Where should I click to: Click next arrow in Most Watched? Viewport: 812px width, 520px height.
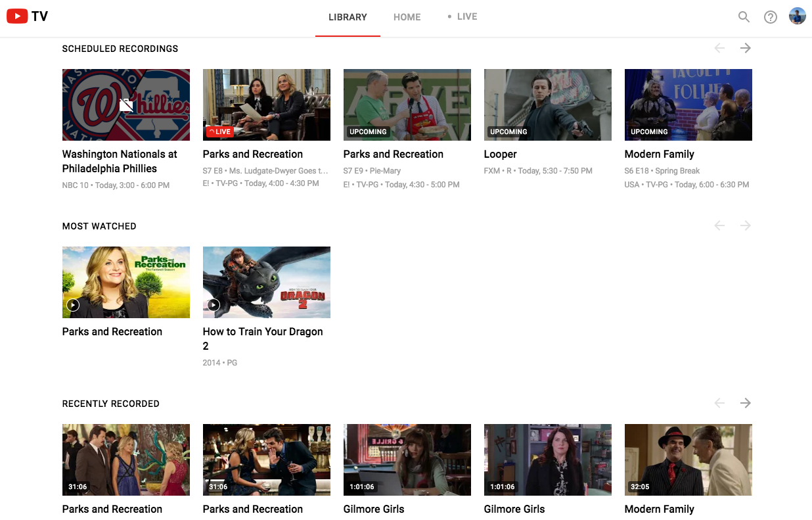point(745,225)
